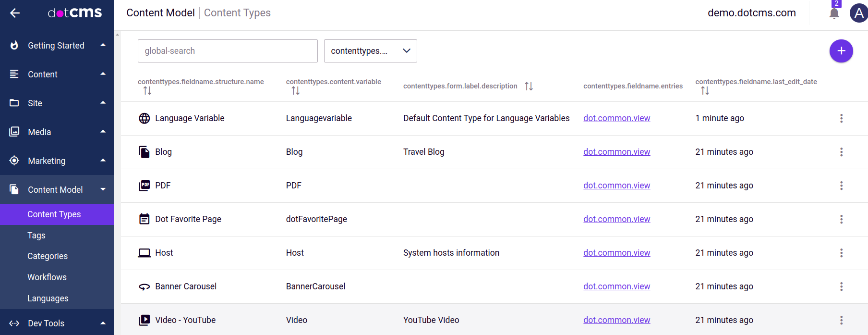Open dot.common.view link for Host
The width and height of the screenshot is (868, 335).
coord(616,253)
